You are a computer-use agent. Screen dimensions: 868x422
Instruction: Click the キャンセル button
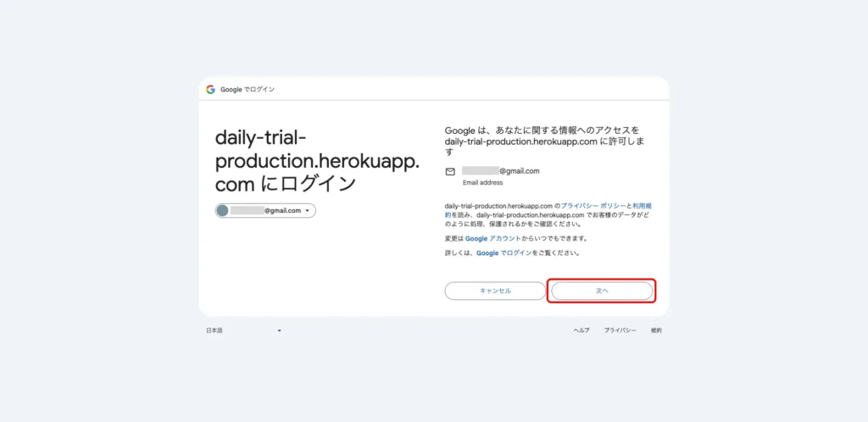495,291
